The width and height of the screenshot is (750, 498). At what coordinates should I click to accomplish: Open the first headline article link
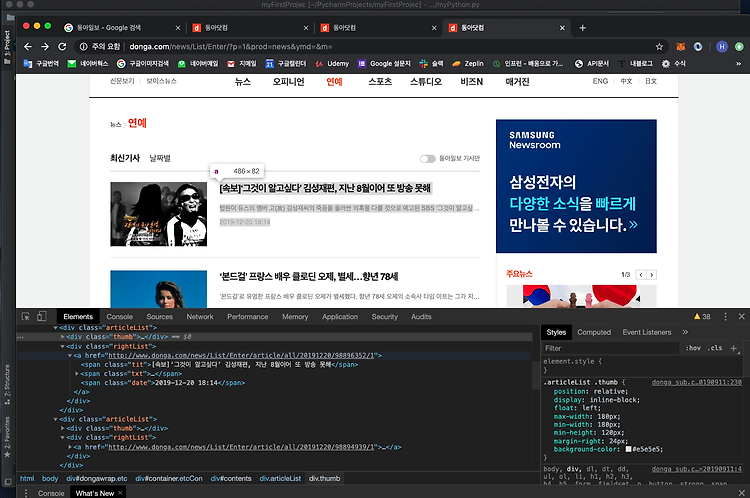325,188
